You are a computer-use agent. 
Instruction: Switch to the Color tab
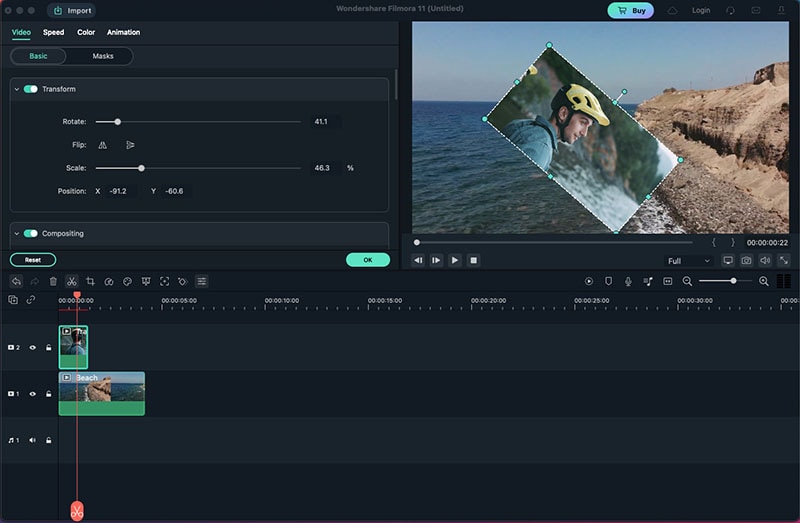[86, 32]
